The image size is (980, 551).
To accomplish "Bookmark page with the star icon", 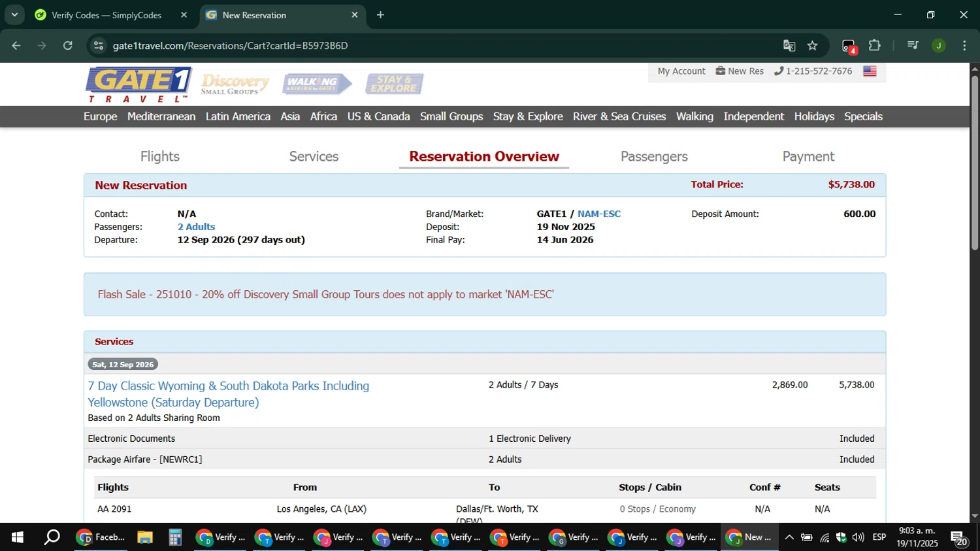I will click(x=812, y=46).
